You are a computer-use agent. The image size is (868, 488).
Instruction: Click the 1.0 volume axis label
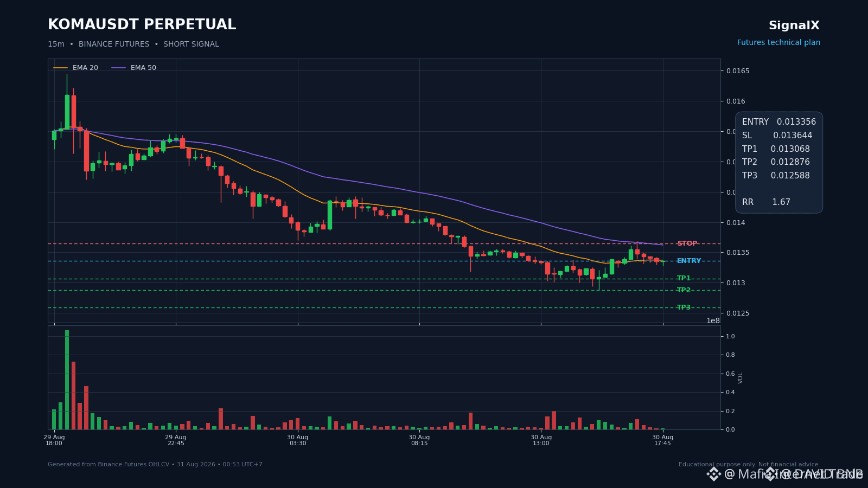click(x=731, y=336)
